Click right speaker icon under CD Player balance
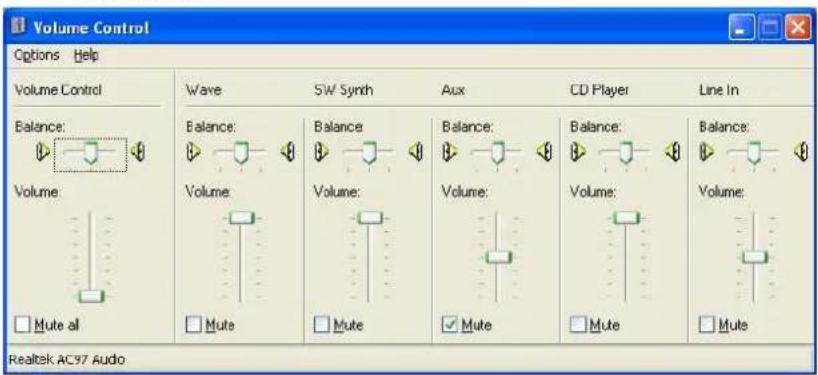 click(672, 151)
